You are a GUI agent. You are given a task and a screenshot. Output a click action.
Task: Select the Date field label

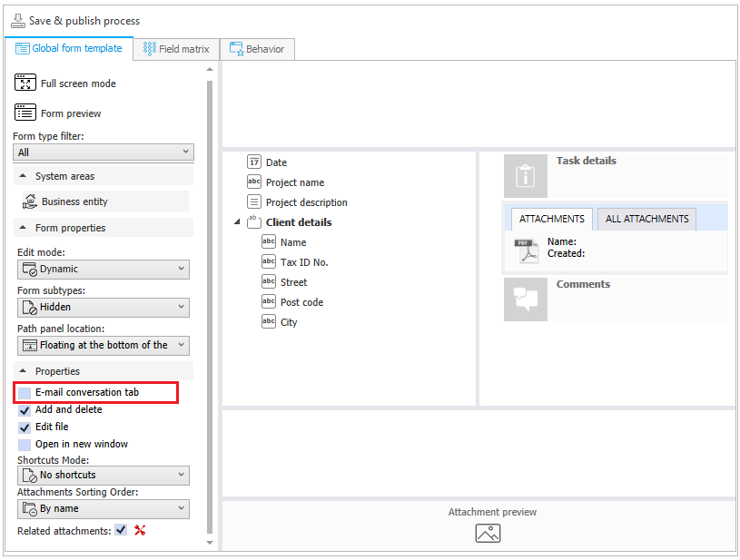[277, 162]
